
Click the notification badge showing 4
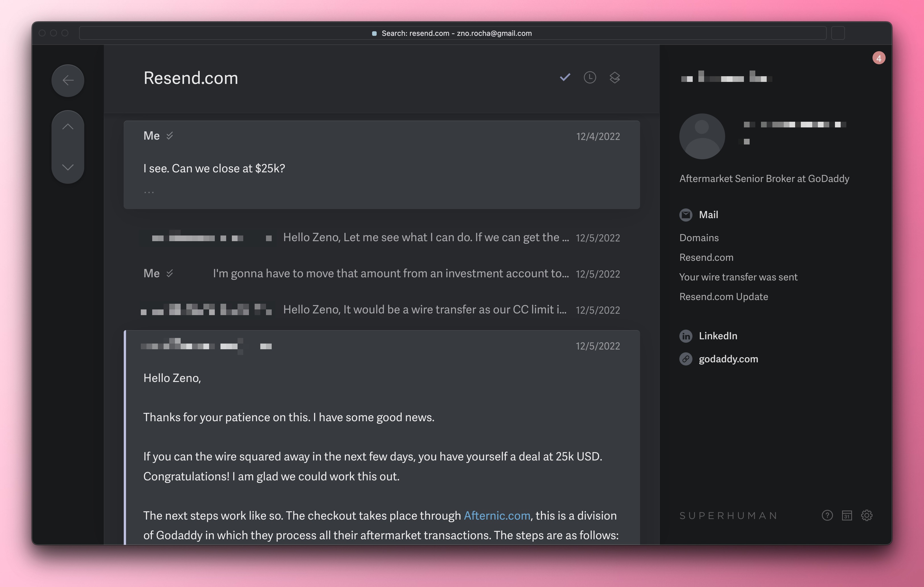coord(879,58)
